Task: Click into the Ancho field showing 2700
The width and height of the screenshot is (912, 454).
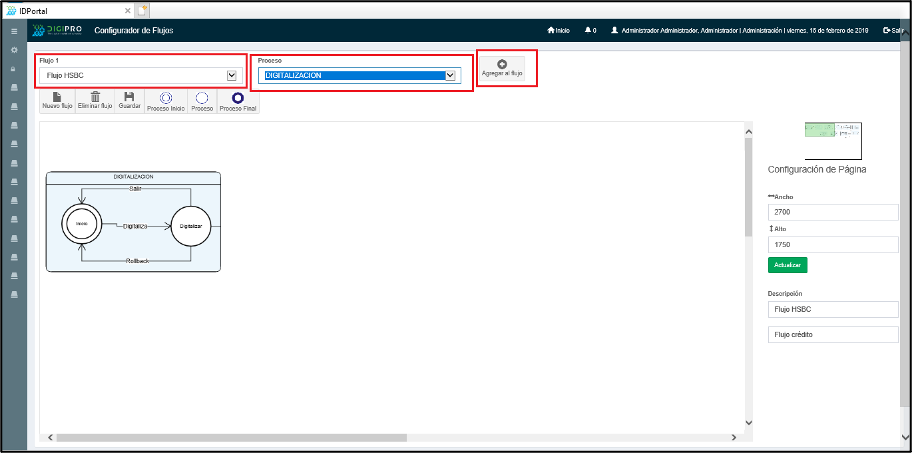Action: pos(832,212)
